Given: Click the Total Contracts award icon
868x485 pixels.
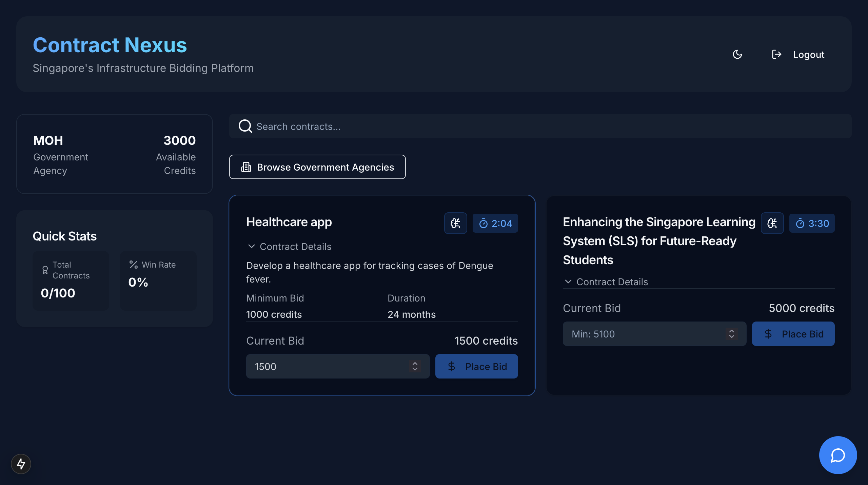Looking at the screenshot, I should (x=45, y=270).
